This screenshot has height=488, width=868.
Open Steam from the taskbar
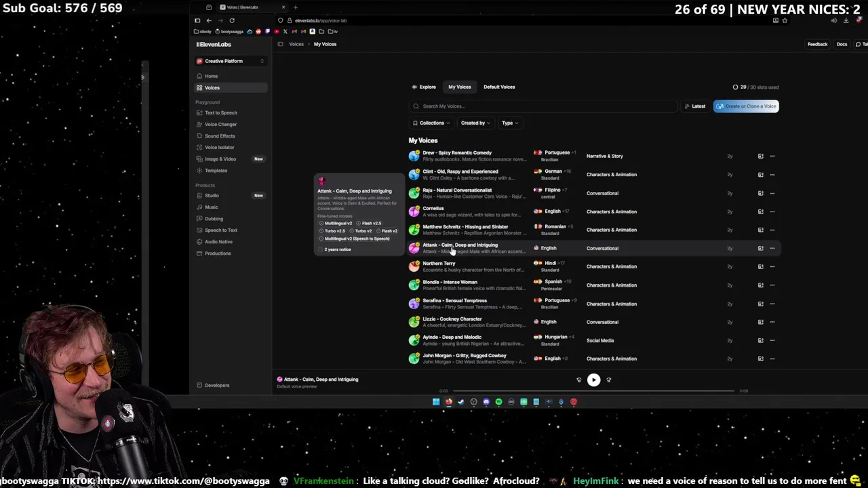(x=461, y=402)
